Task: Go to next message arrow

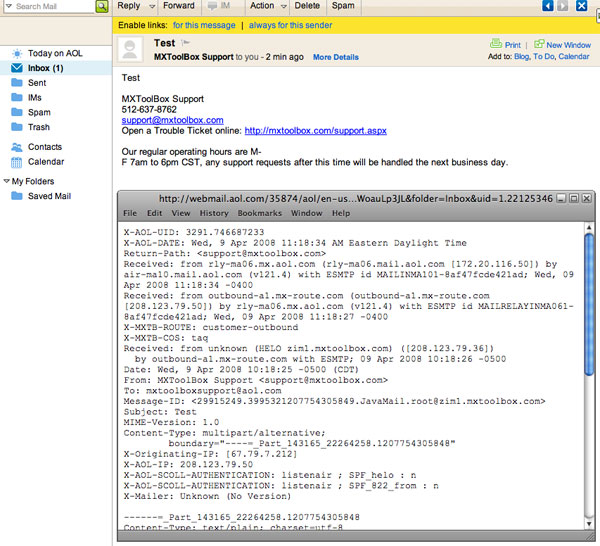Action: coord(564,6)
